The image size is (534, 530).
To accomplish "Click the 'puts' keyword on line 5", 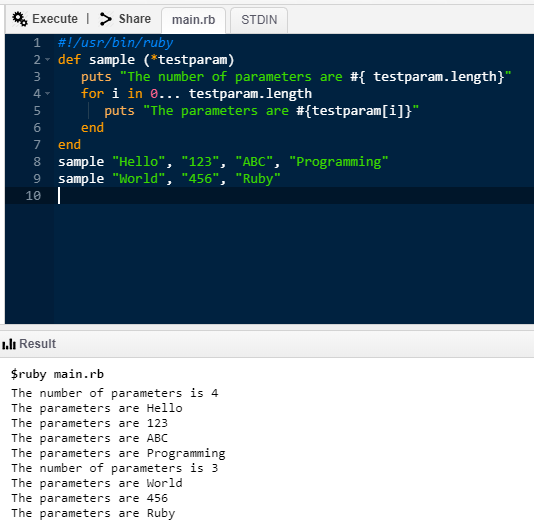I will pyautogui.click(x=119, y=111).
